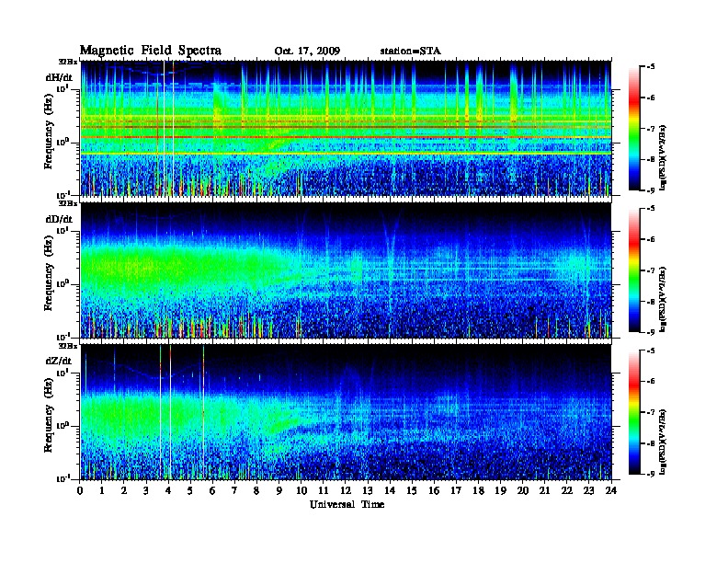Click the "9" tick on the time axis

pos(279,490)
